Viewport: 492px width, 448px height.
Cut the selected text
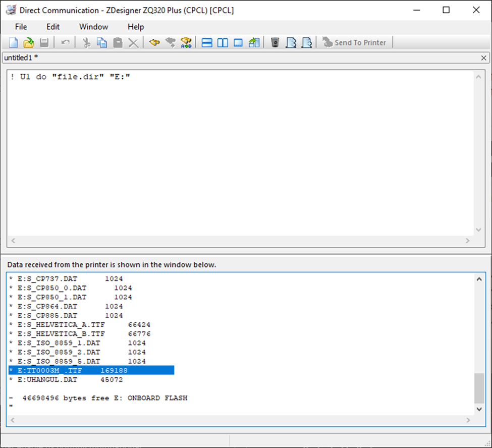[x=86, y=42]
